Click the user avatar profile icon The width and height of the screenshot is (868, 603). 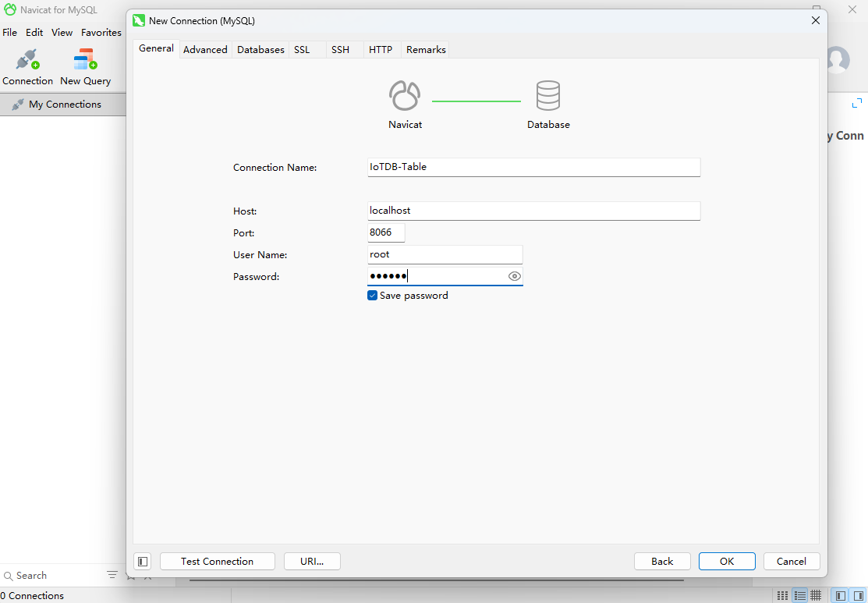(838, 59)
